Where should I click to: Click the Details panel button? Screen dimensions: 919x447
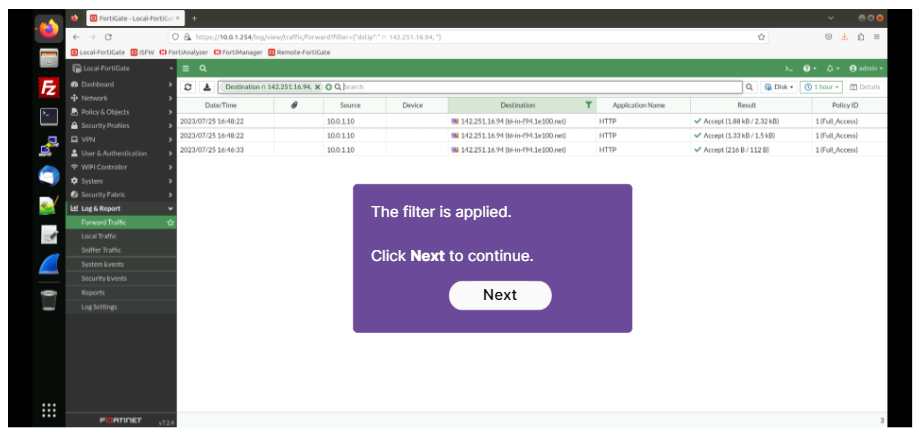tap(865, 87)
